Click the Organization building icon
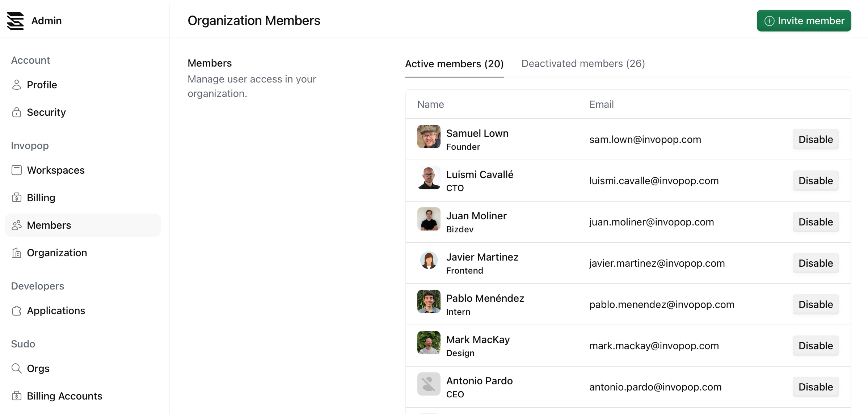 (17, 253)
